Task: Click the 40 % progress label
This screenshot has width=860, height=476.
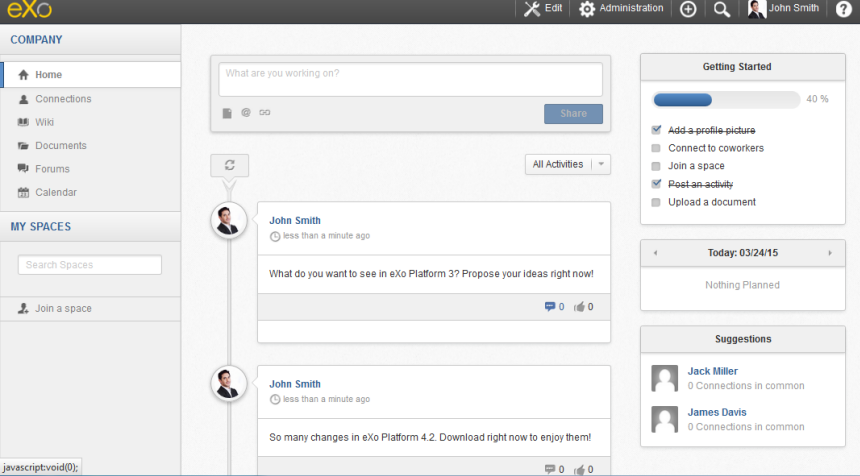Action: point(817,99)
